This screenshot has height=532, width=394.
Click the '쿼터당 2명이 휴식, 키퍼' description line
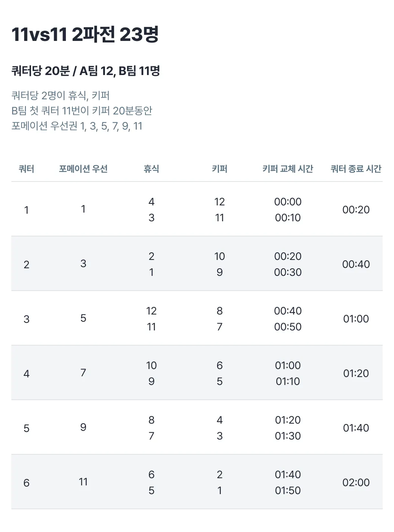(61, 95)
